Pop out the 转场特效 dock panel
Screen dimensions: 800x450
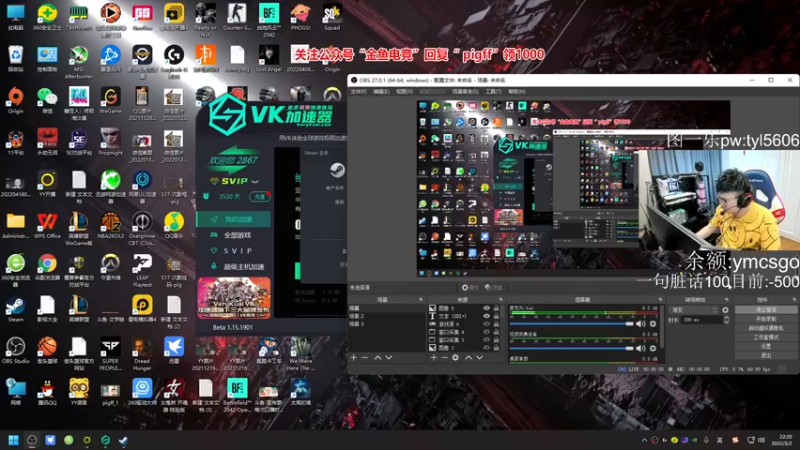727,299
